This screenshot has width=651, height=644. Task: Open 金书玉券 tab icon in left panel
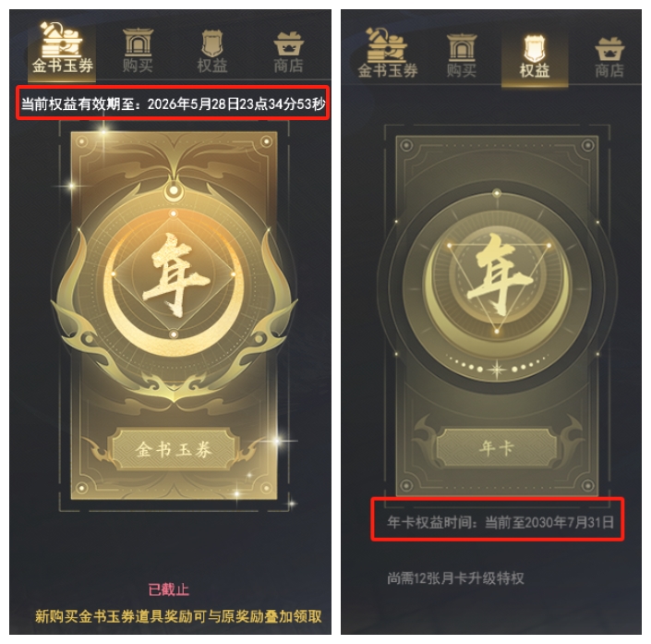point(62,39)
